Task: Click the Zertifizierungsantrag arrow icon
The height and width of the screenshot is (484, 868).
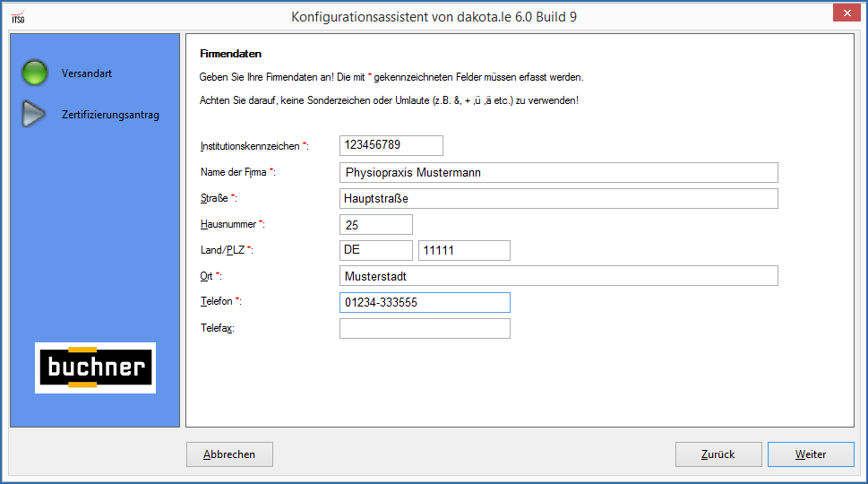Action: (x=34, y=114)
